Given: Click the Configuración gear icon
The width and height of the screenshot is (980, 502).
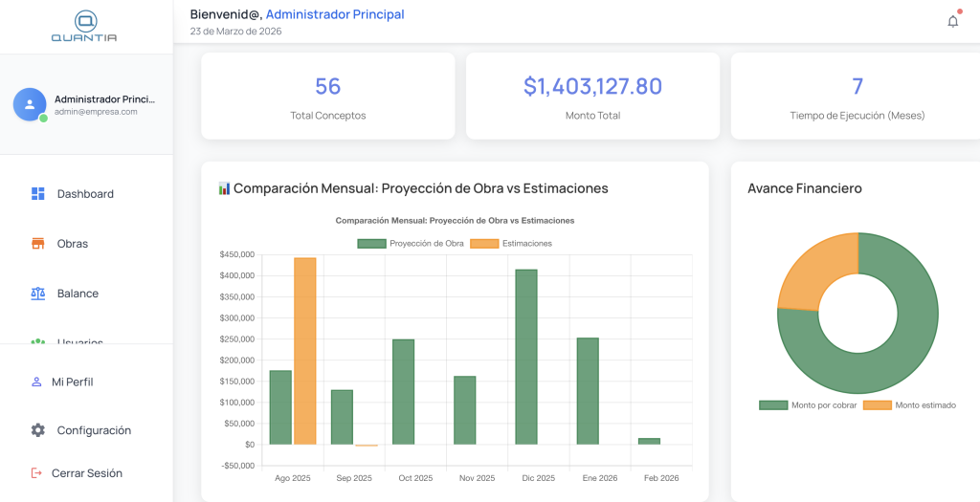Looking at the screenshot, I should click(38, 430).
